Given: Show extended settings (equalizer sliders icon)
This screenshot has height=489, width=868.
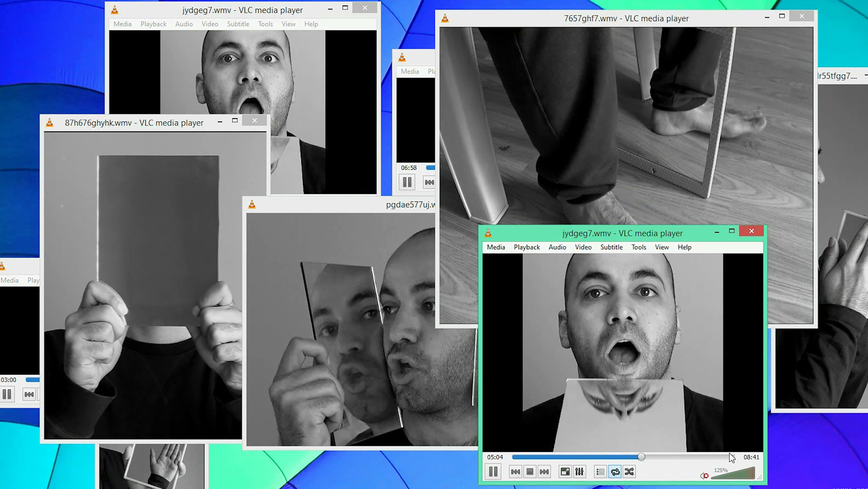Looking at the screenshot, I should pos(579,471).
